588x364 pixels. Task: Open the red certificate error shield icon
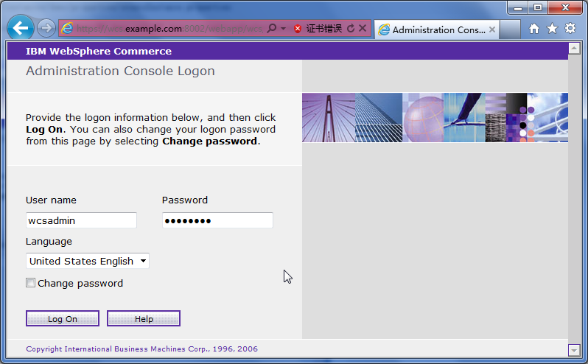coord(298,29)
